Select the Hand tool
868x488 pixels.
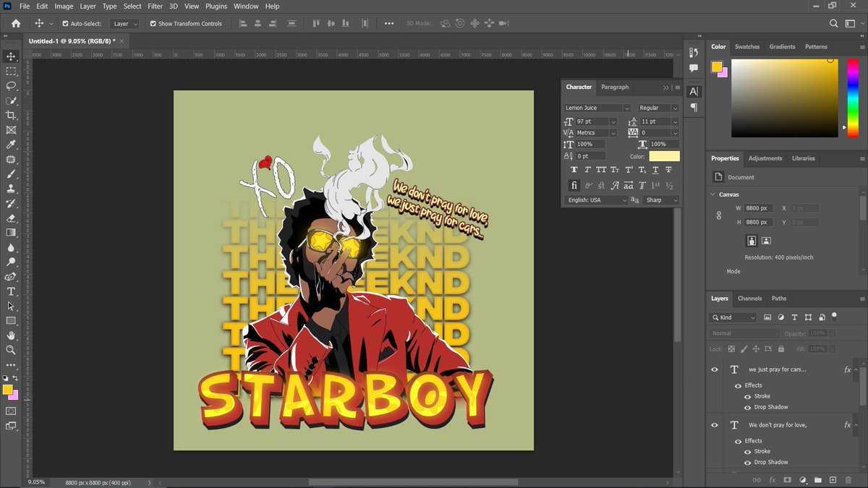pos(11,335)
